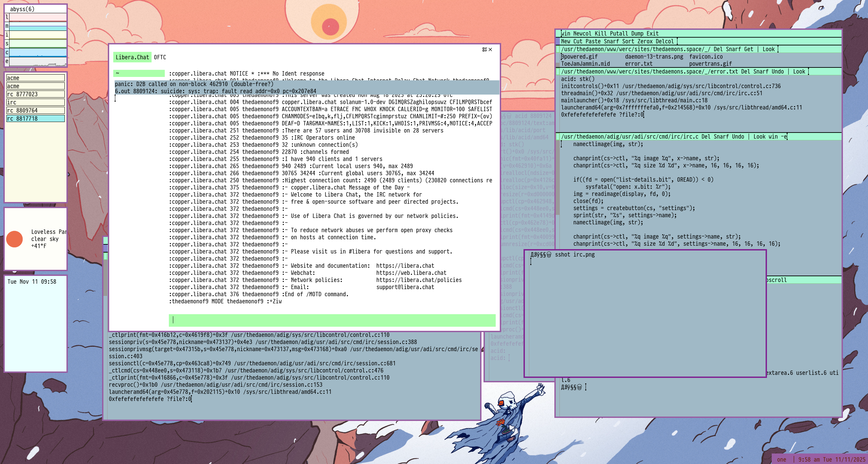Image resolution: width=868 pixels, height=464 pixels.
Task: Click the purple column handle beside New
Action: [x=558, y=41]
